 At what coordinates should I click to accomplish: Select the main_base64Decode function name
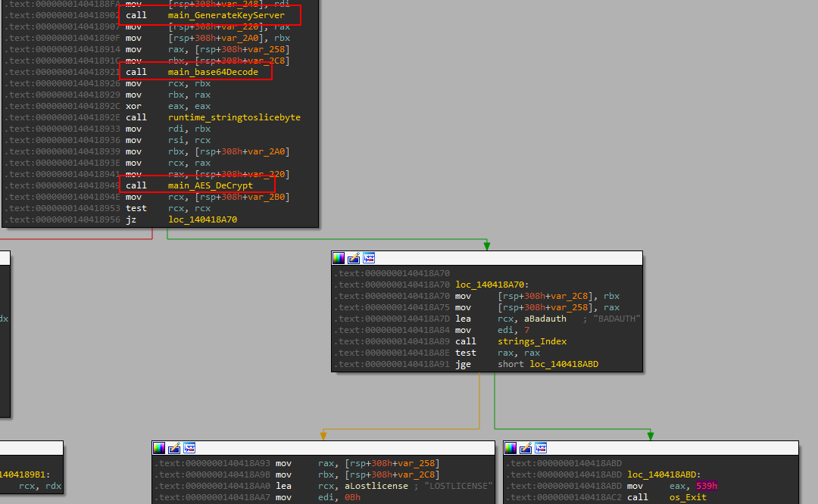[212, 72]
